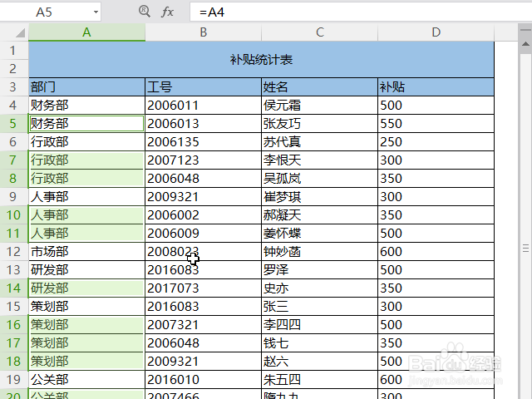Click employee ID 2006011
The image size is (532, 399).
203,106
